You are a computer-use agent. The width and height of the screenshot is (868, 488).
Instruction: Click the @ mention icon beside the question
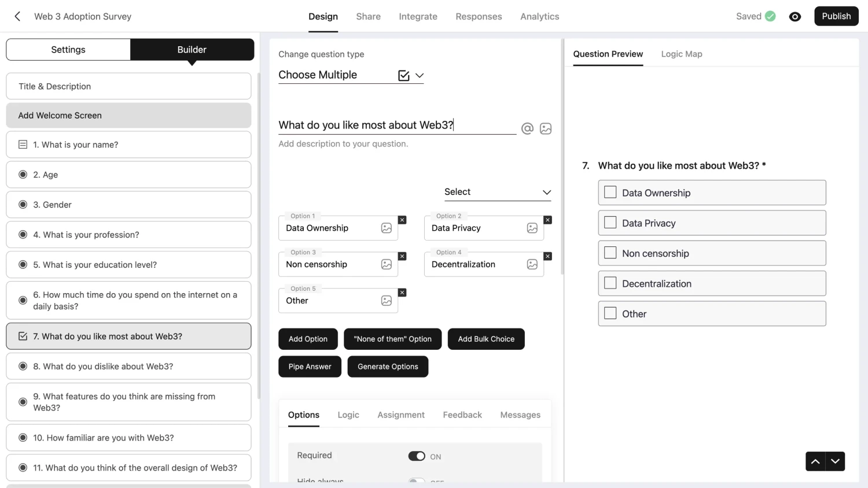pos(527,128)
